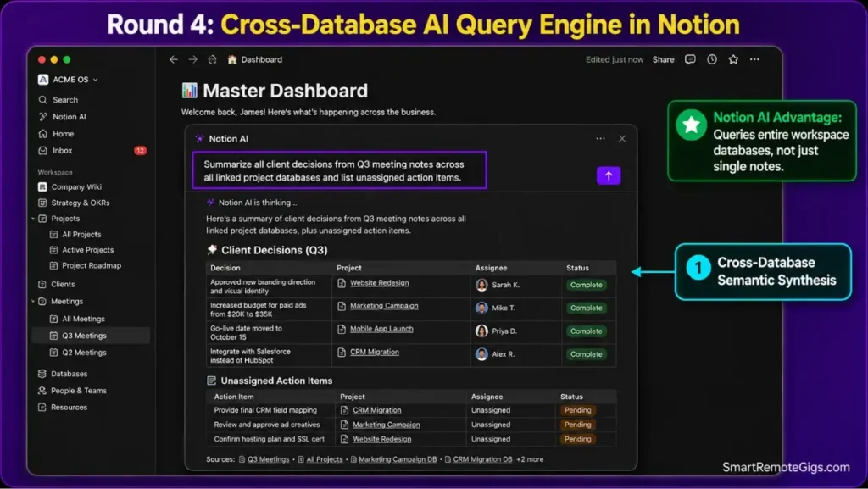Open Website Redesign link in Unassigned Action Items
Screen dimensions: 868x489
point(382,439)
